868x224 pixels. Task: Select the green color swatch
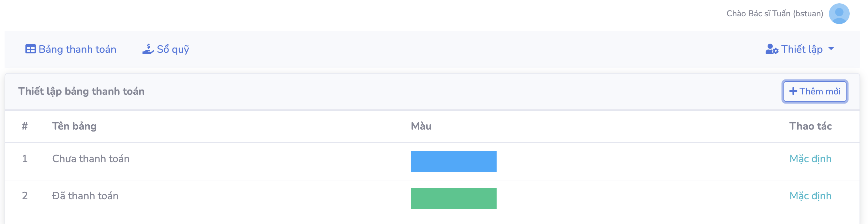click(453, 198)
